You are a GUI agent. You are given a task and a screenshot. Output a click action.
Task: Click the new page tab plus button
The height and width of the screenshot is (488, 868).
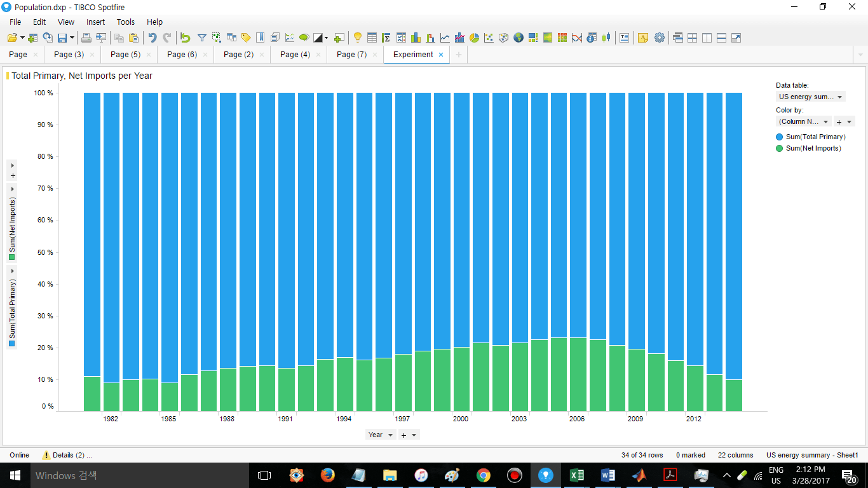pyautogui.click(x=458, y=55)
